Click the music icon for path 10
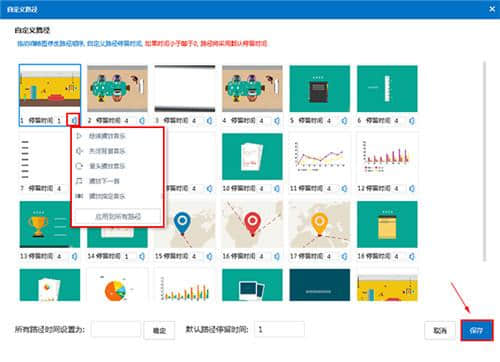 (277, 189)
